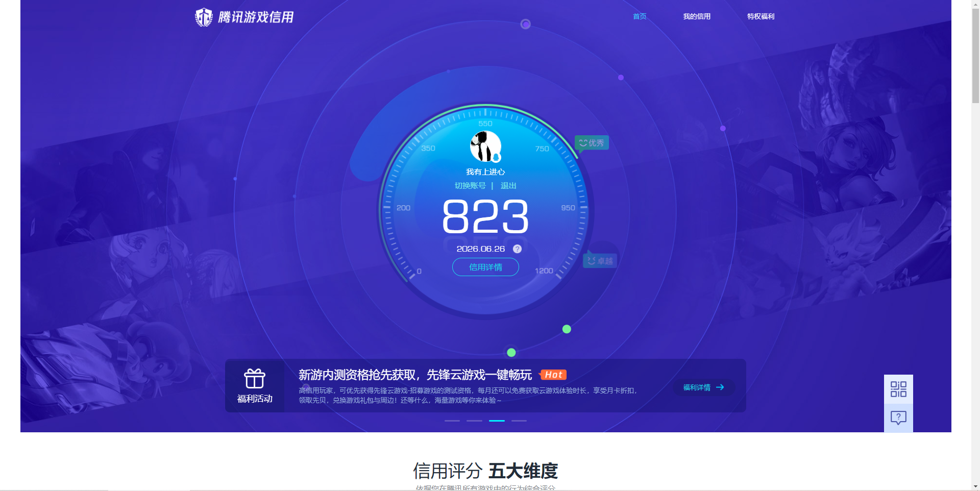Click the 优秀 rating badge

coord(592,143)
